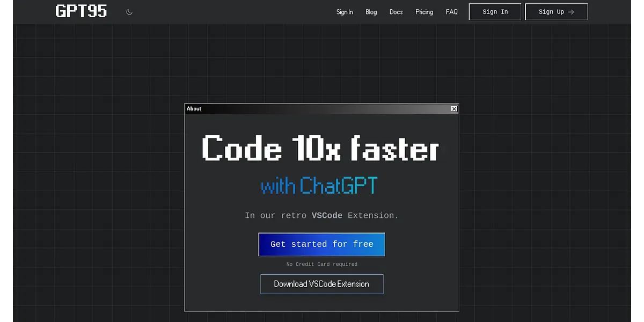Click the 'No Credit Card required' note
This screenshot has width=644, height=322.
[x=321, y=264]
